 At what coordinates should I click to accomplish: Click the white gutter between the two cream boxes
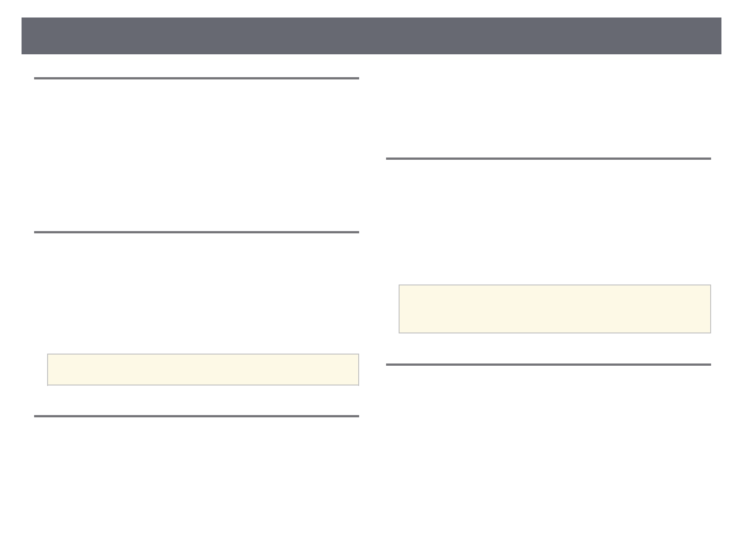(x=378, y=341)
